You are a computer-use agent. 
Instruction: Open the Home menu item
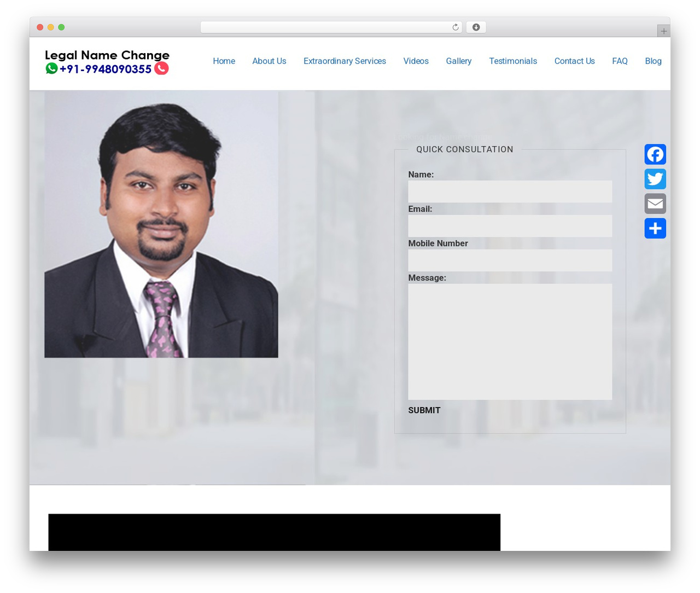point(224,61)
